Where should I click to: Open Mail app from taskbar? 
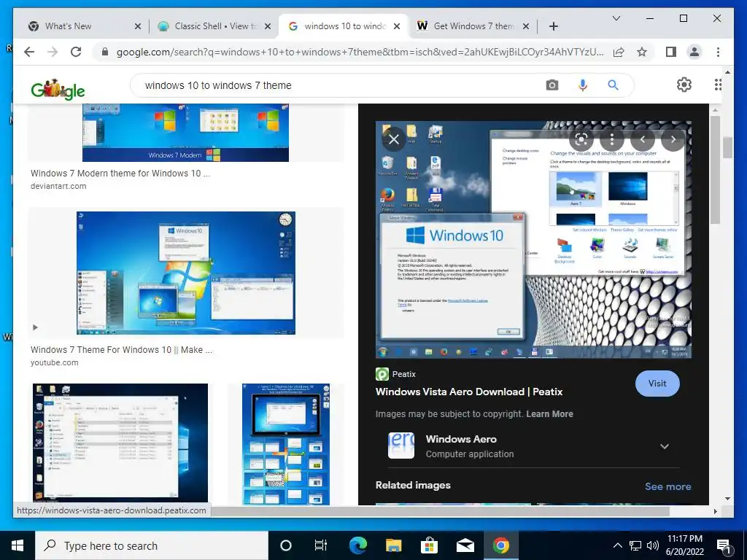(465, 545)
